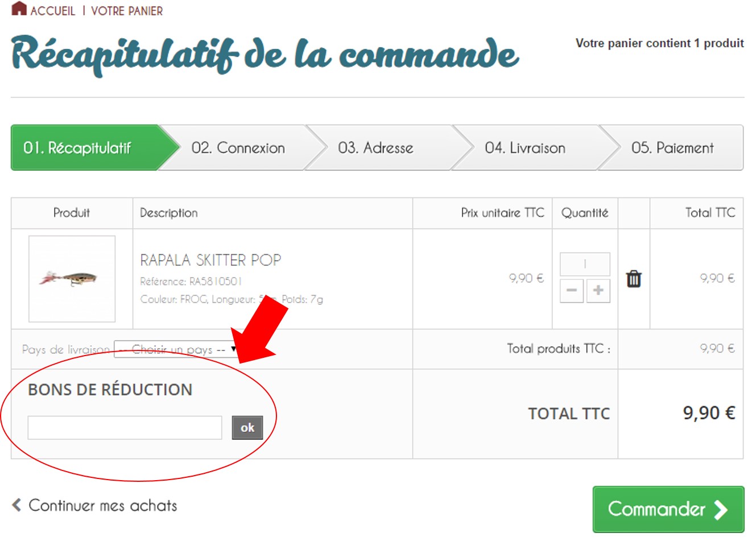756x545 pixels.
Task: Open the RAPALA SKITTER POP product link
Action: click(x=210, y=260)
